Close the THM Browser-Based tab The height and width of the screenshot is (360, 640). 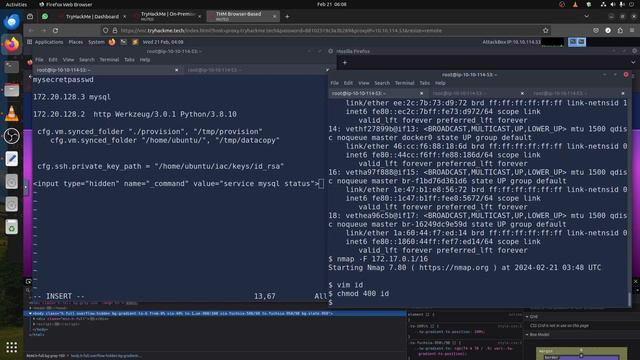click(x=274, y=16)
